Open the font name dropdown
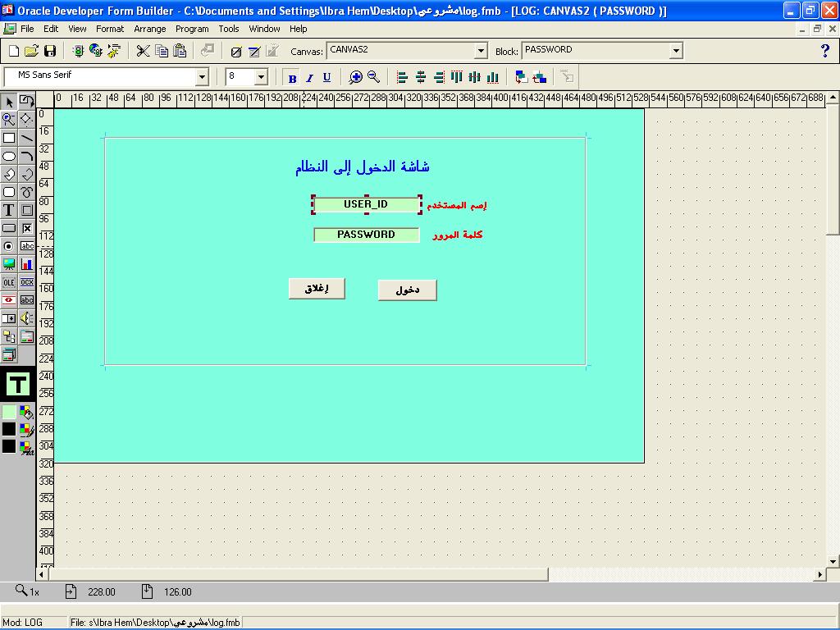 [x=203, y=77]
